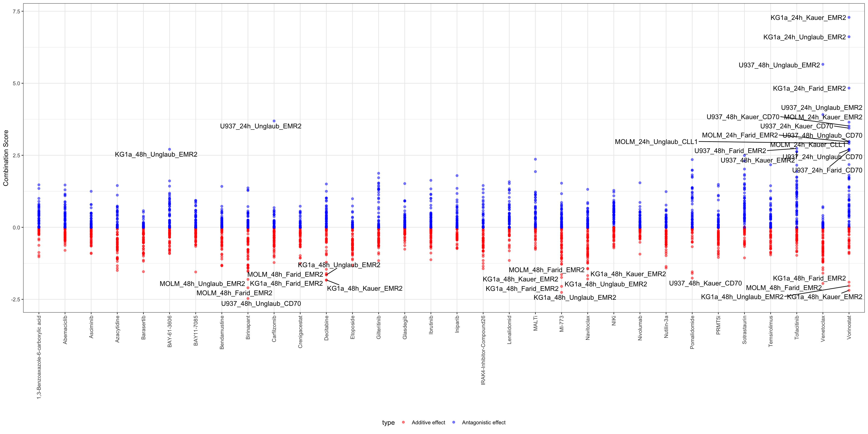Click the Antagonistic effect legend text

coord(484,422)
